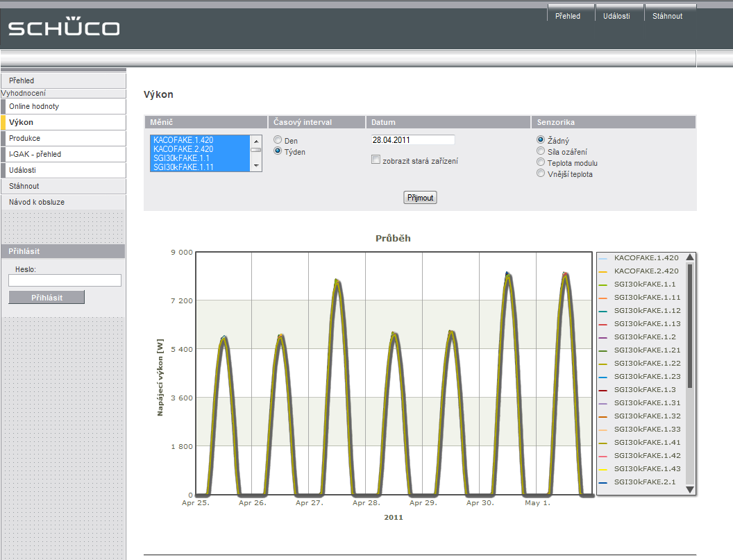Image resolution: width=733 pixels, height=560 pixels.
Task: Toggle SGI30kFAKE.1.12 legend entry
Action: click(x=639, y=310)
